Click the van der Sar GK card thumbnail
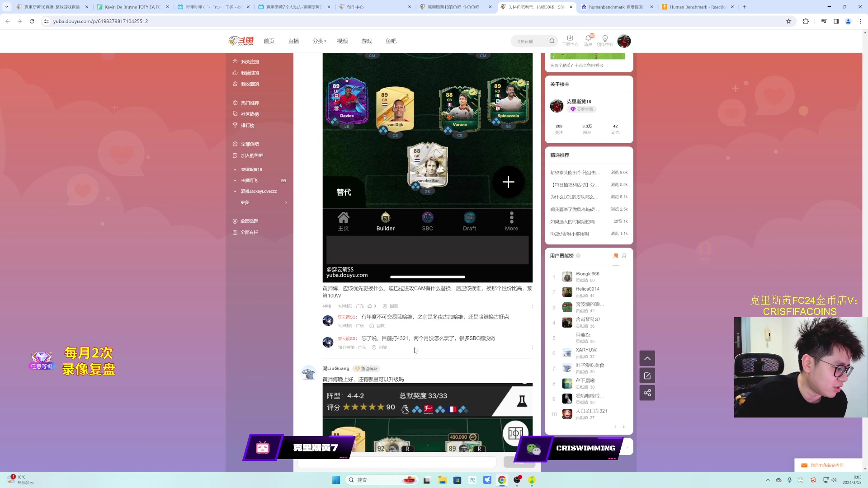 pyautogui.click(x=427, y=167)
